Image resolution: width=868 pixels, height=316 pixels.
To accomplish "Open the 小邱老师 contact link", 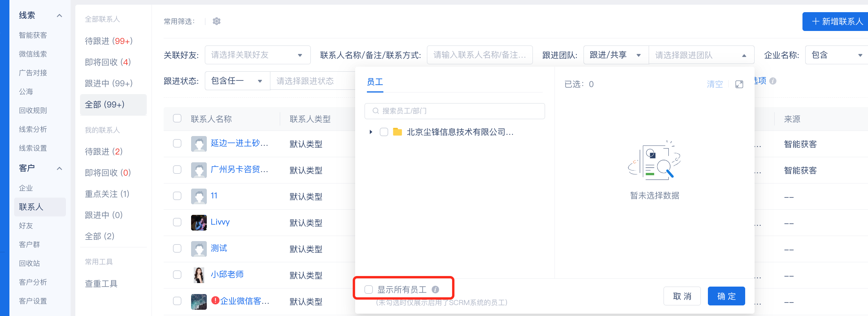I will coord(227,274).
